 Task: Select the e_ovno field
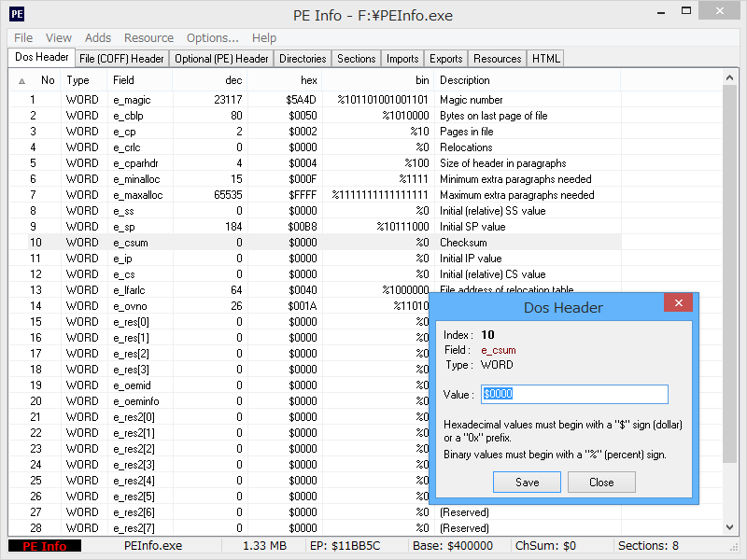(130, 306)
